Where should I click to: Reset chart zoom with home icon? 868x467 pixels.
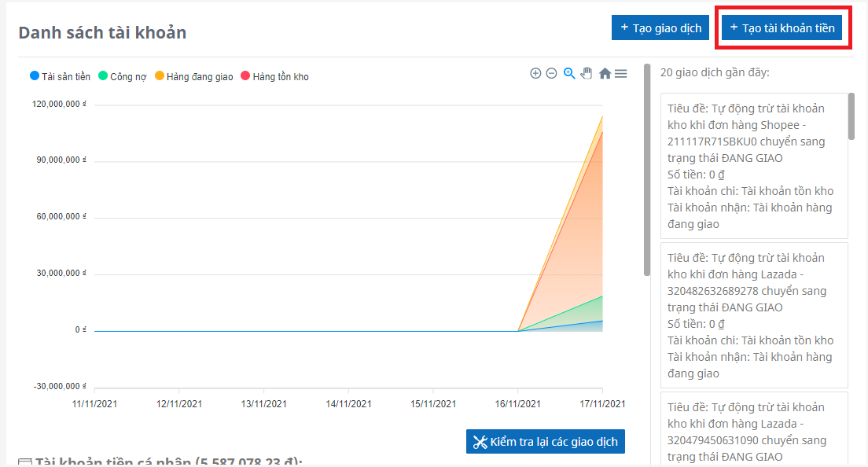pyautogui.click(x=605, y=73)
